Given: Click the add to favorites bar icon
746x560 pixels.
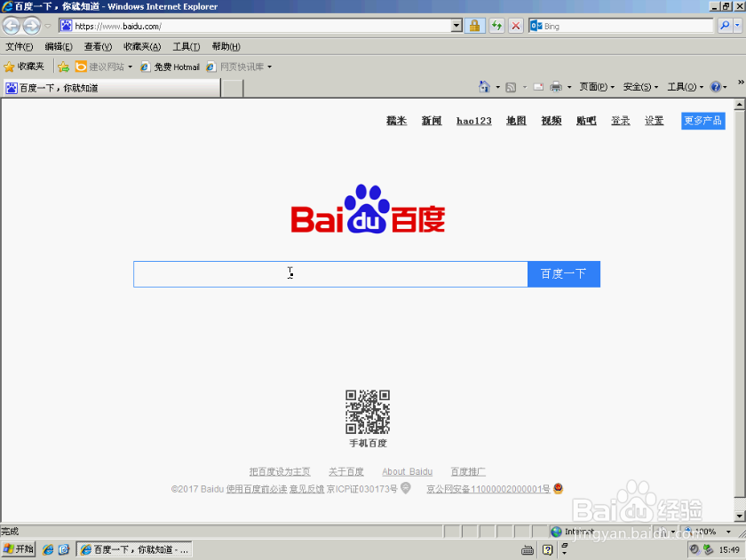Looking at the screenshot, I should tap(63, 67).
